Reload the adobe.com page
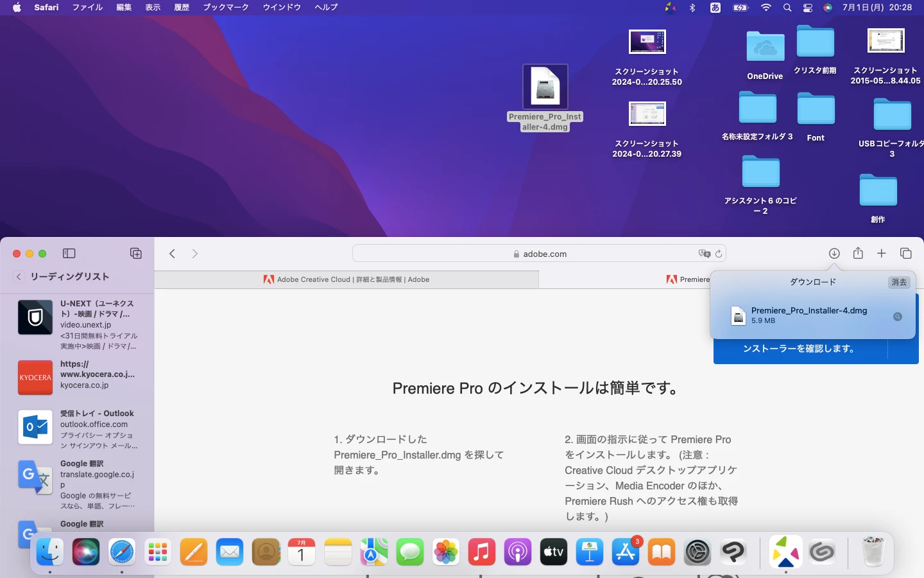Image resolution: width=924 pixels, height=578 pixels. 719,254
